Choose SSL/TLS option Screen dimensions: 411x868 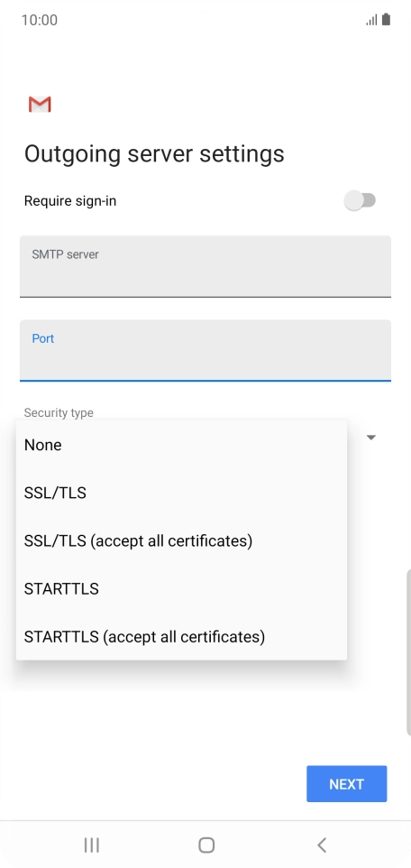[x=181, y=493]
